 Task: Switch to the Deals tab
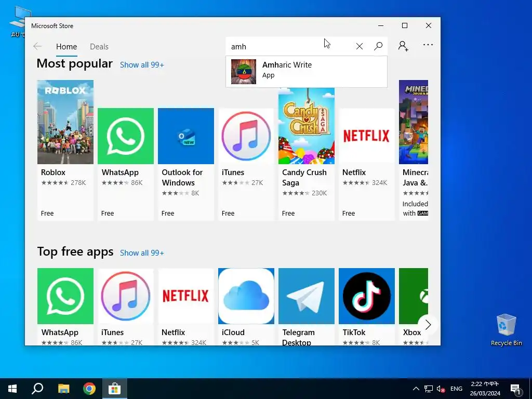click(x=99, y=46)
